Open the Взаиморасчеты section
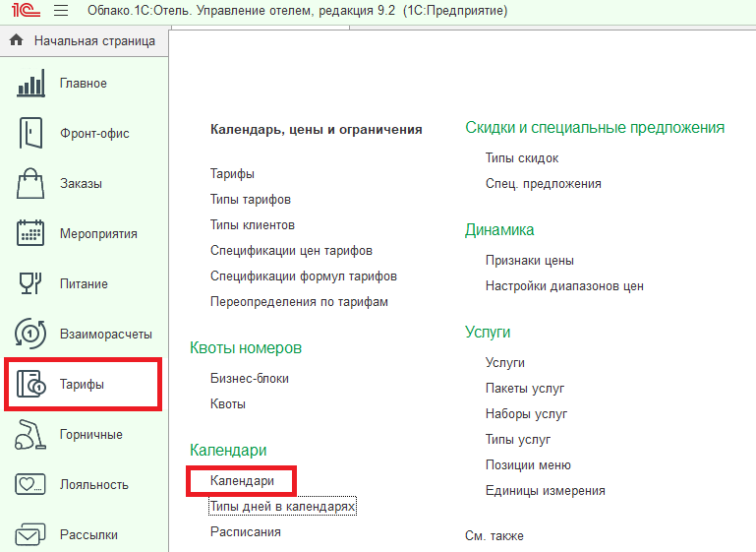Viewport: 756px width, 552px height. click(106, 334)
